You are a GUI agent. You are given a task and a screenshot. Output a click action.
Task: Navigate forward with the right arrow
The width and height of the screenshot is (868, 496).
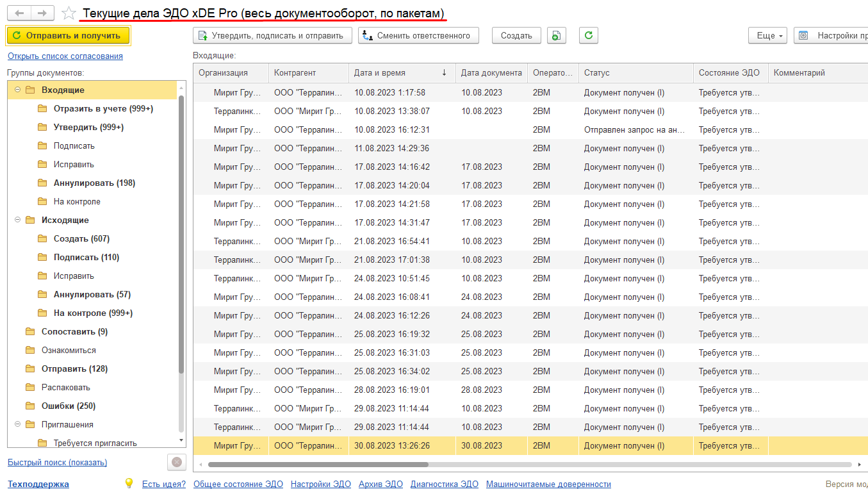coord(42,13)
